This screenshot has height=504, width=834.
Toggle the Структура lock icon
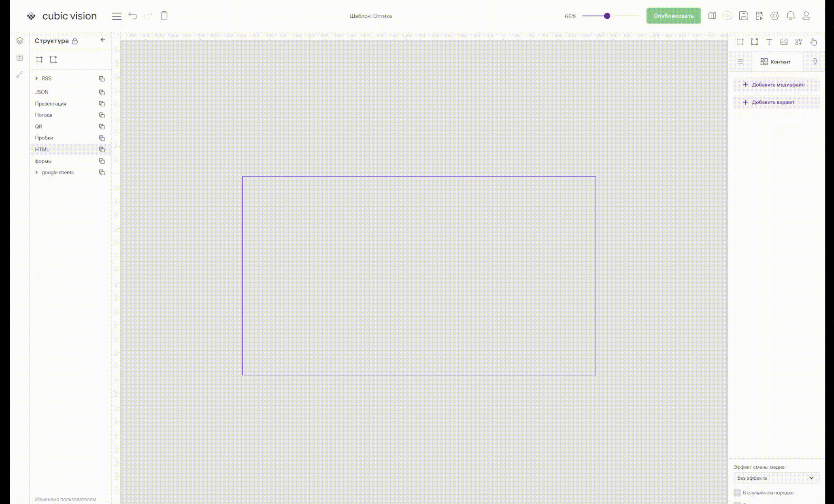tap(75, 41)
